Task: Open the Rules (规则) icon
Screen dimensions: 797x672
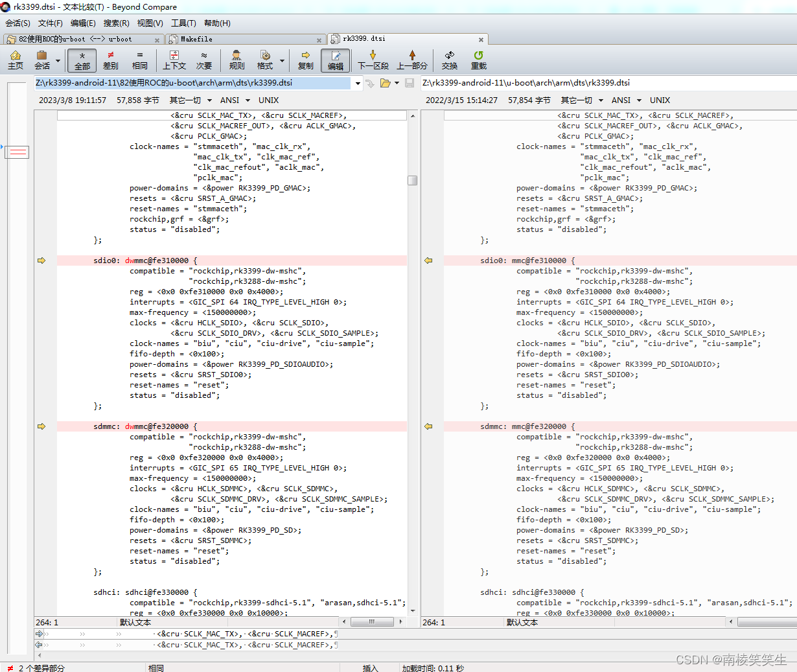Action: pos(237,60)
